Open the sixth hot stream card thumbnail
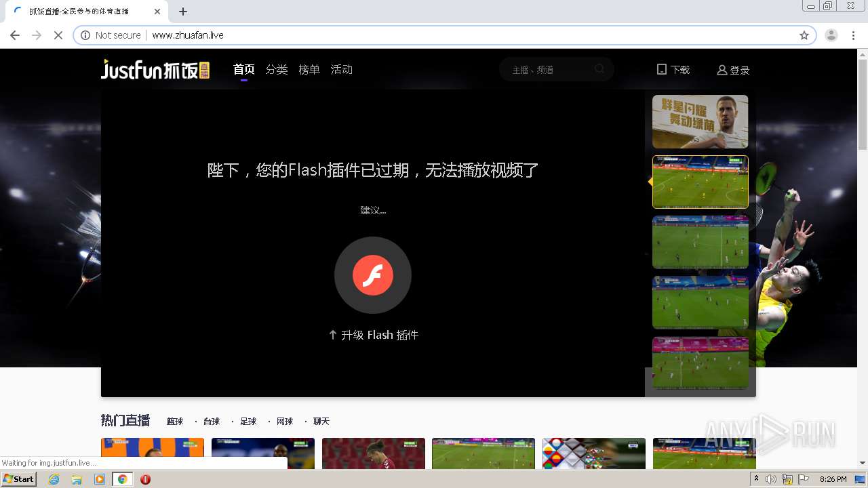This screenshot has width=868, height=488. [705, 453]
